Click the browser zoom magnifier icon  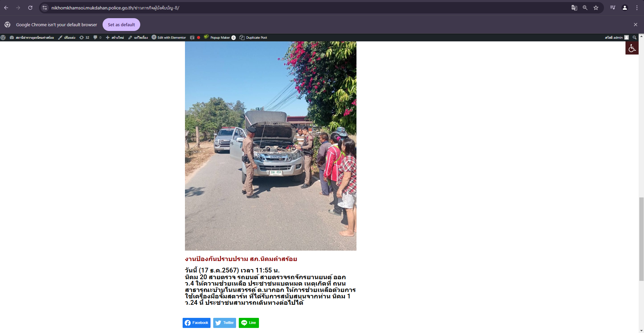tap(585, 8)
